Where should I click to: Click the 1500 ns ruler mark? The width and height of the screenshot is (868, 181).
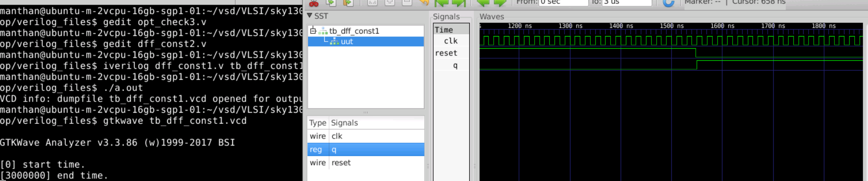672,26
